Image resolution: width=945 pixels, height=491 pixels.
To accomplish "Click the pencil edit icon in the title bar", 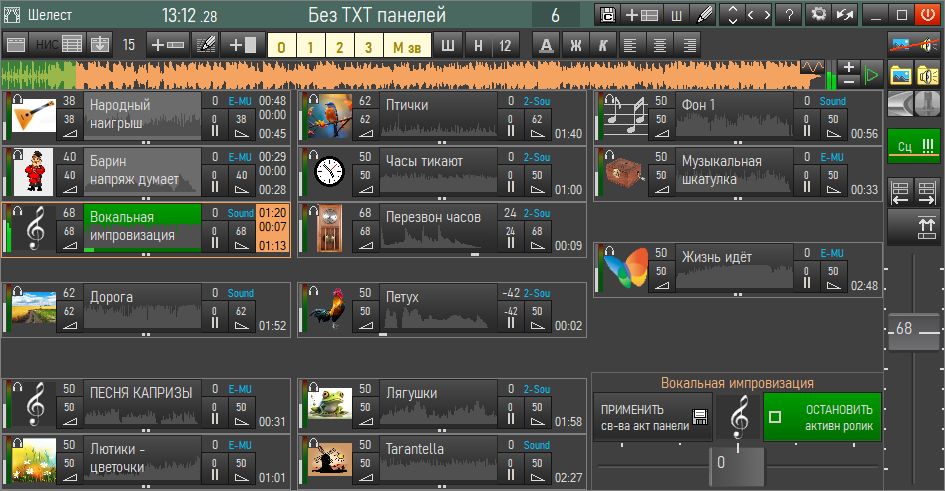I will tap(703, 14).
